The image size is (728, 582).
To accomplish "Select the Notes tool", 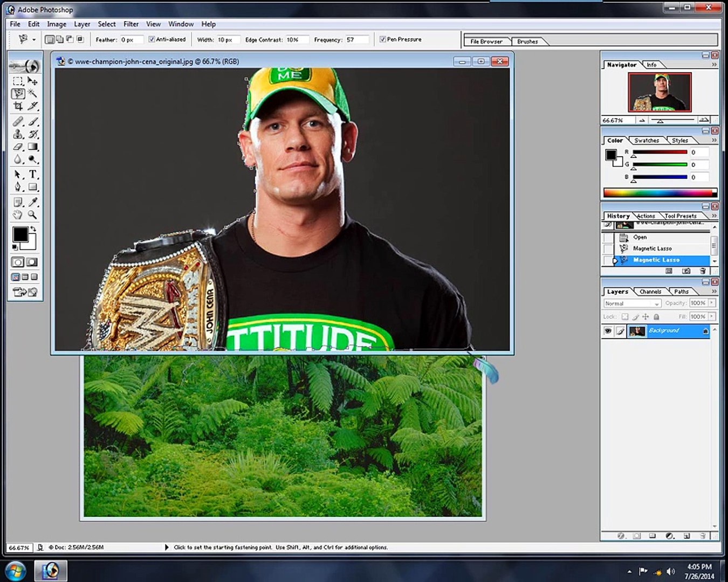I will [18, 203].
